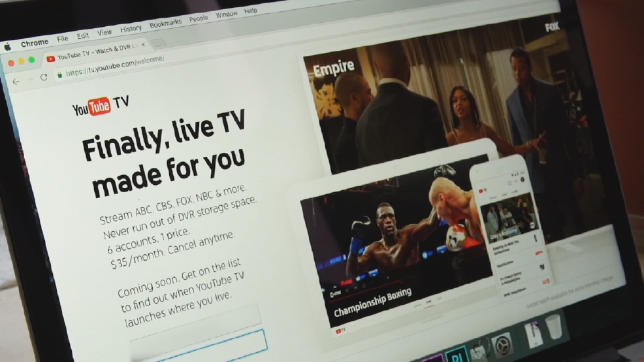This screenshot has height=362, width=644.
Task: Click the "Finally, live TV made for you" headline
Action: tap(165, 153)
